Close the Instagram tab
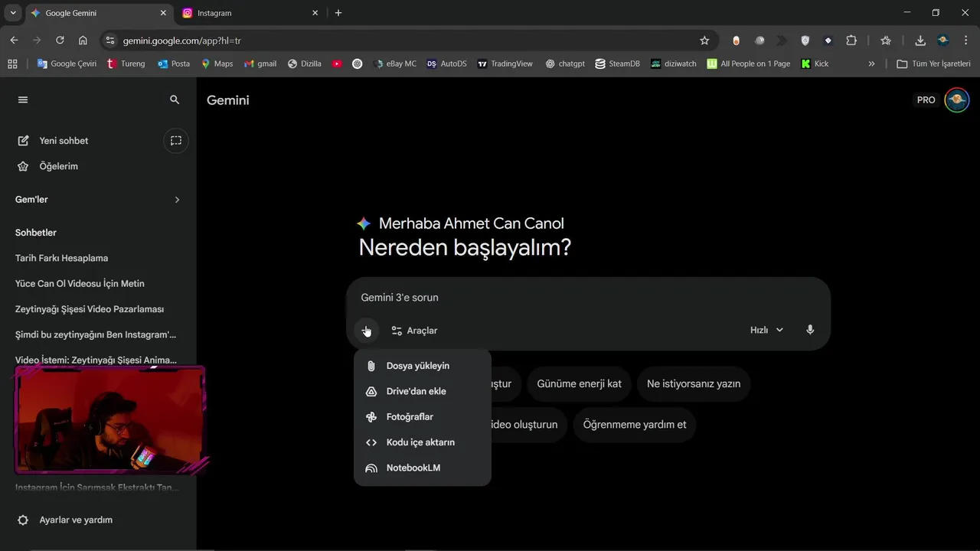The image size is (980, 551). (x=315, y=13)
